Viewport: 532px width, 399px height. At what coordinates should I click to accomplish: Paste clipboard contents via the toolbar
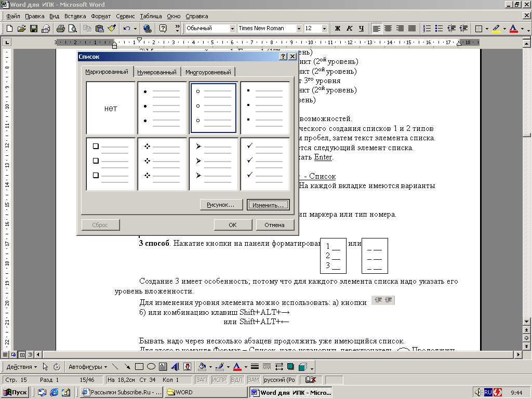click(x=99, y=29)
